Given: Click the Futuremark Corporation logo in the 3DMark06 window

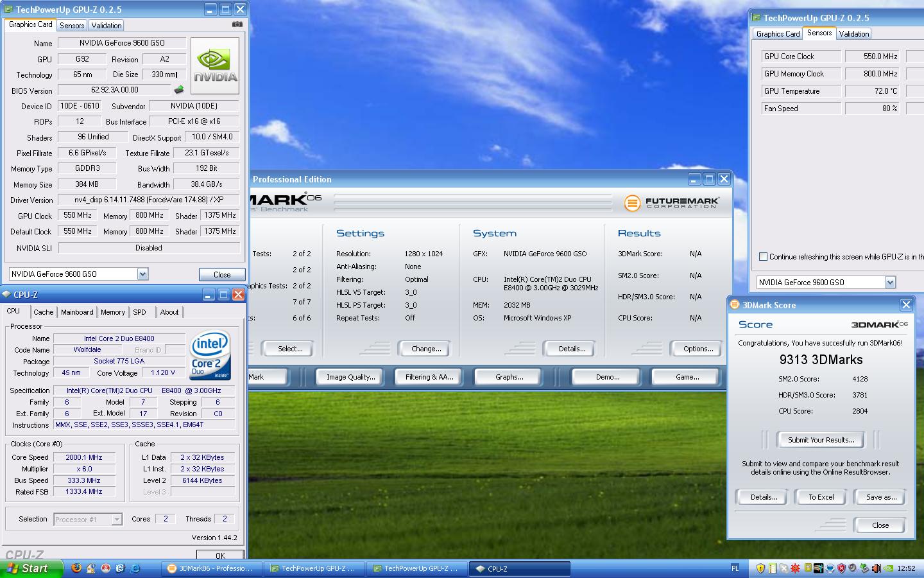Looking at the screenshot, I should pyautogui.click(x=672, y=203).
